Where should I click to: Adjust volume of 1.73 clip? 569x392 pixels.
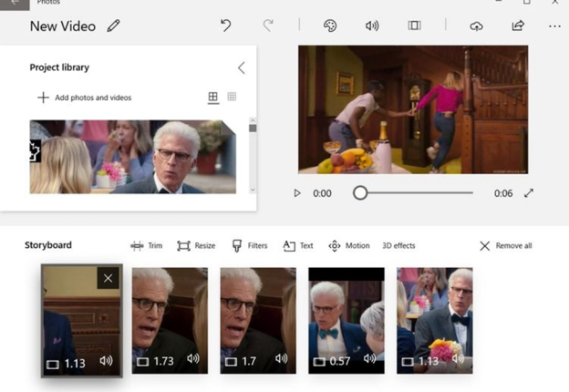[193, 358]
